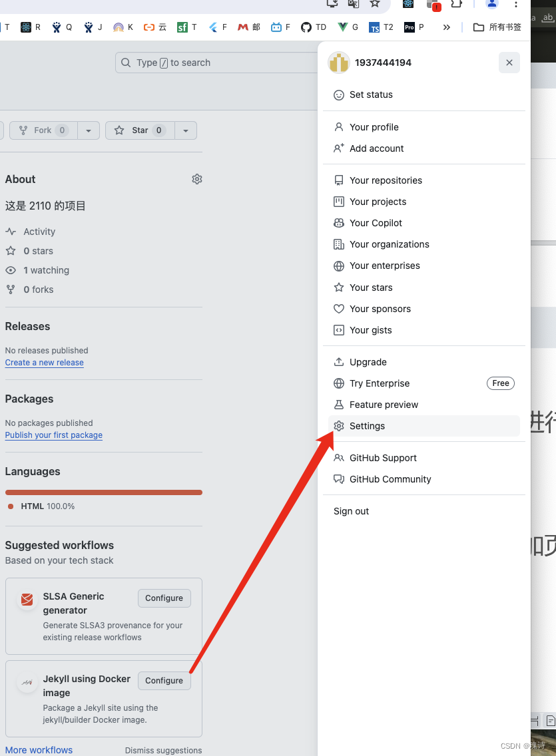
Task: Click the Your projects board icon
Action: tap(339, 202)
